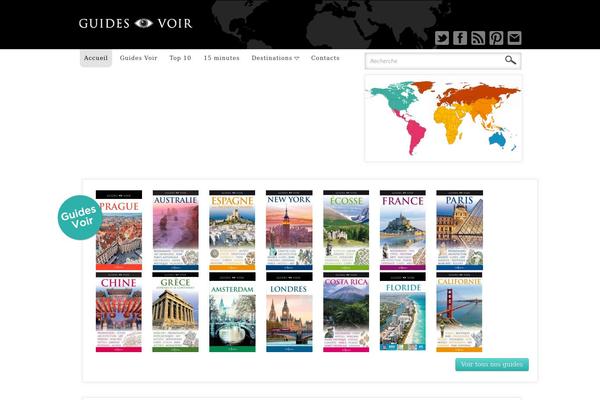600x400 pixels.
Task: Select South America on the world map
Action: (416, 136)
